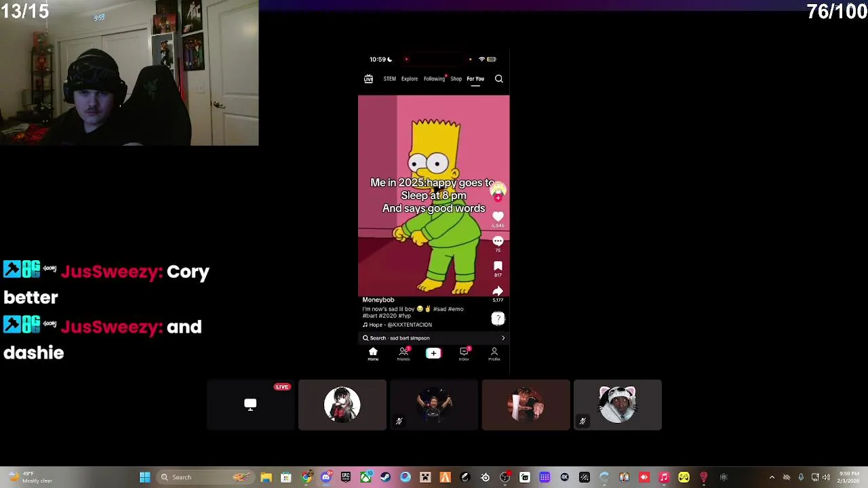
Task: Tap the TikTok search magnifier icon
Action: (498, 79)
